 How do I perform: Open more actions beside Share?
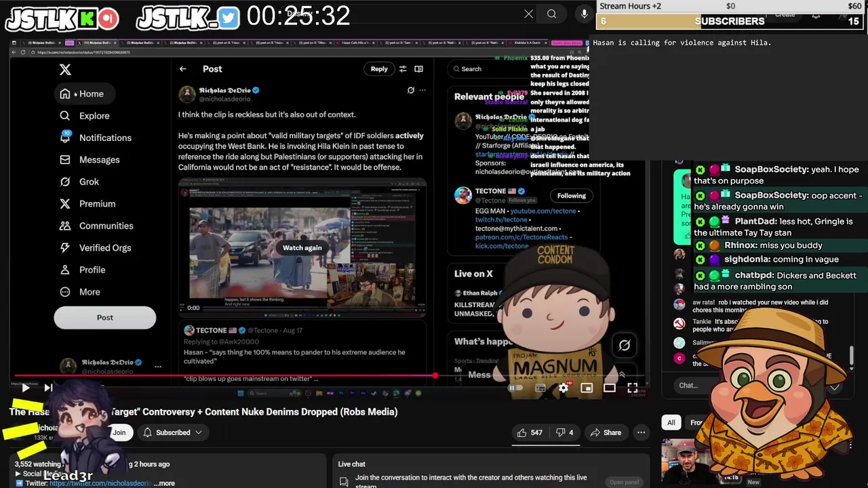pyautogui.click(x=641, y=432)
